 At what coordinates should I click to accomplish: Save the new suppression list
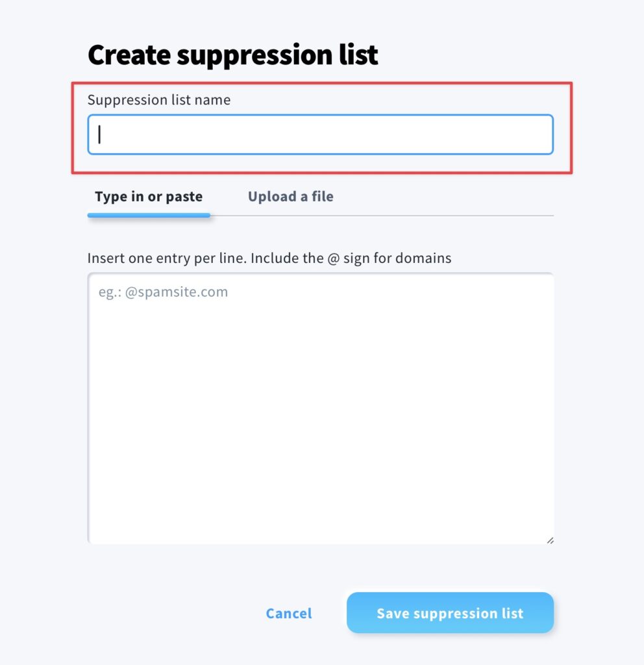[451, 612]
